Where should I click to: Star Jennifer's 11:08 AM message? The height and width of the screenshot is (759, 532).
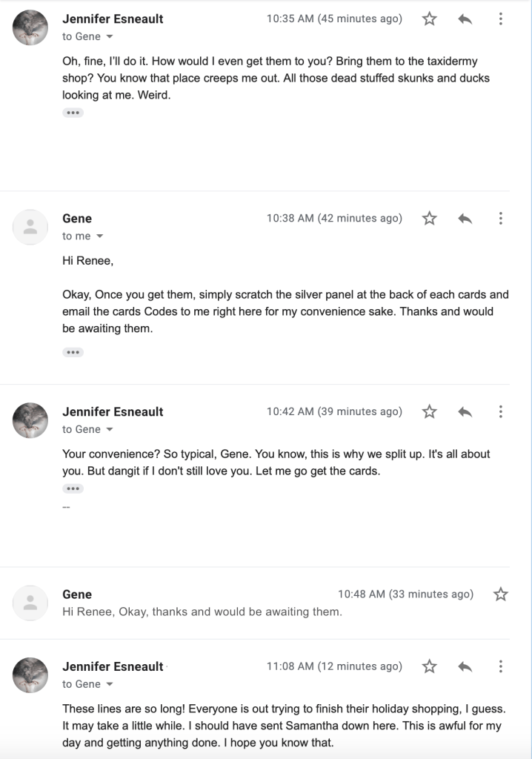(429, 667)
